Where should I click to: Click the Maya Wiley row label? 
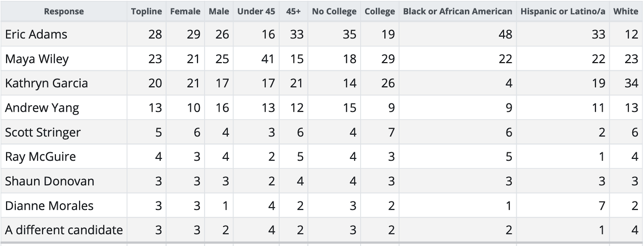pos(37,59)
